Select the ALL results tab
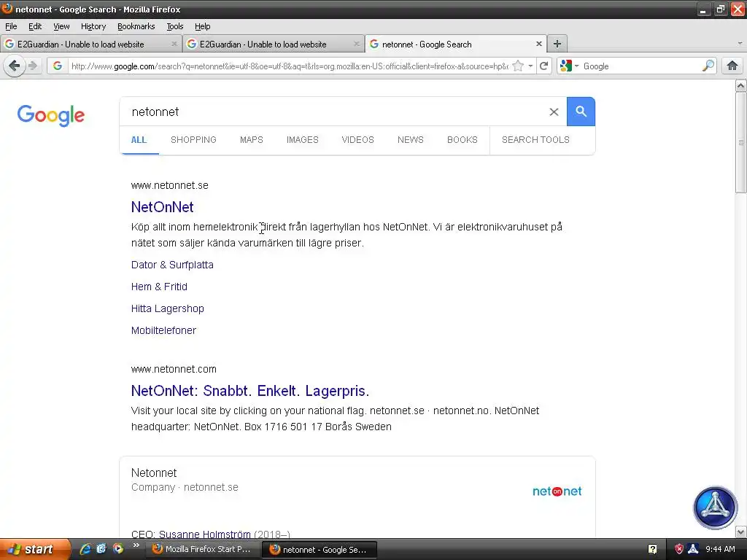This screenshot has height=560, width=747. click(139, 140)
